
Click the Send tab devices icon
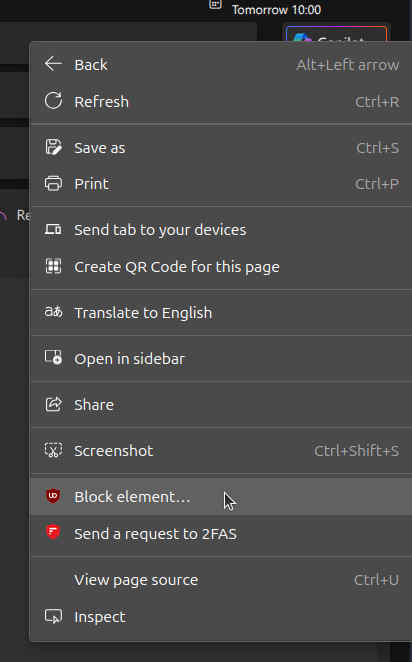tap(53, 230)
